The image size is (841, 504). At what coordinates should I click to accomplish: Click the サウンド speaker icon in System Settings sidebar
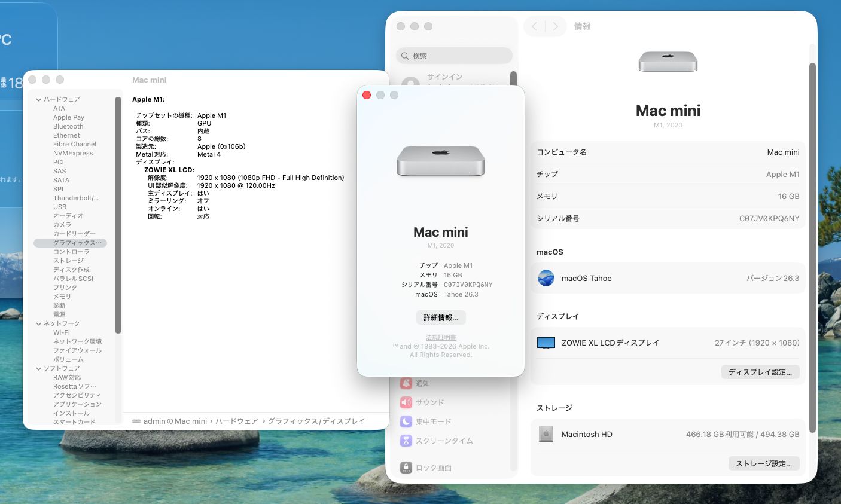click(x=406, y=402)
